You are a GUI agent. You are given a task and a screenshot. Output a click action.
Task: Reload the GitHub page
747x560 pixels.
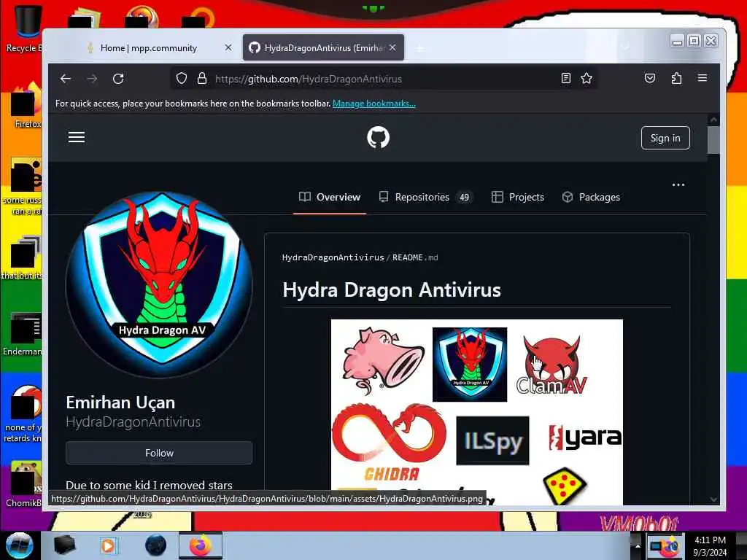pyautogui.click(x=118, y=79)
